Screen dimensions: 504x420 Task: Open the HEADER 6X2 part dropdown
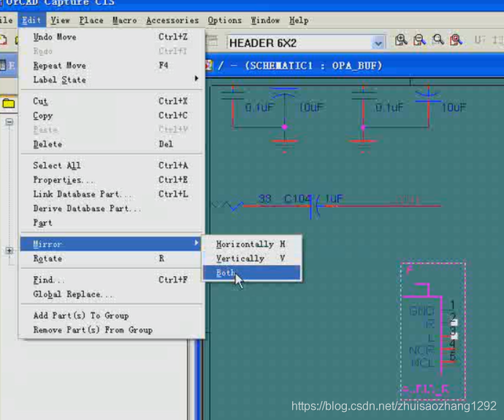click(378, 43)
